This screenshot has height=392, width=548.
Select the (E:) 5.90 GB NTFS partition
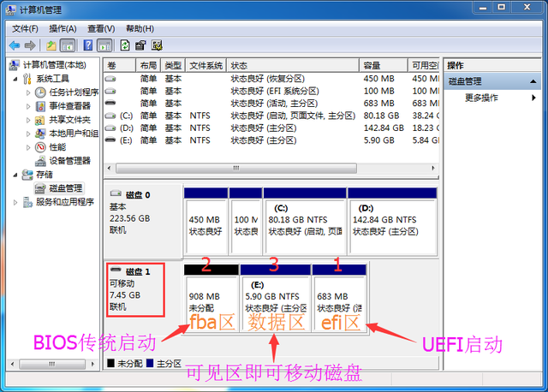pos(276,298)
